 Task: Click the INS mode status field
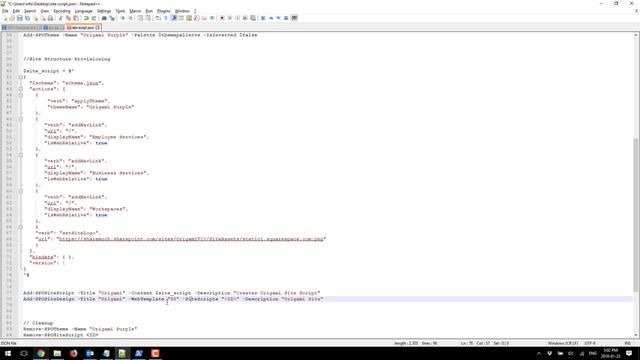[x=628, y=343]
